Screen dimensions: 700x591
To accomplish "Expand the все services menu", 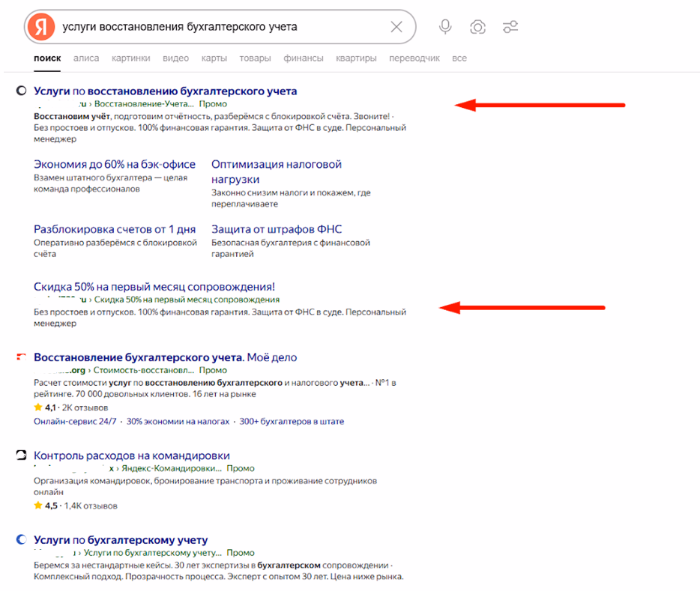I will 459,58.
